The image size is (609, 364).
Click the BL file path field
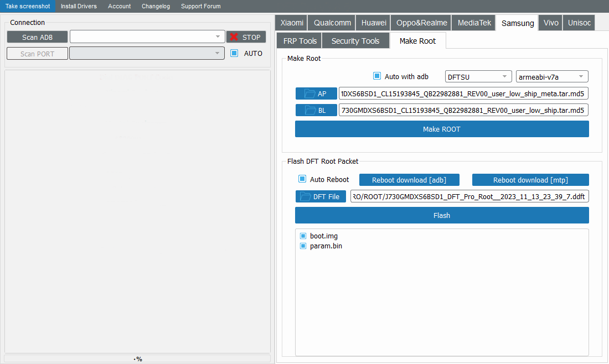[x=463, y=110]
